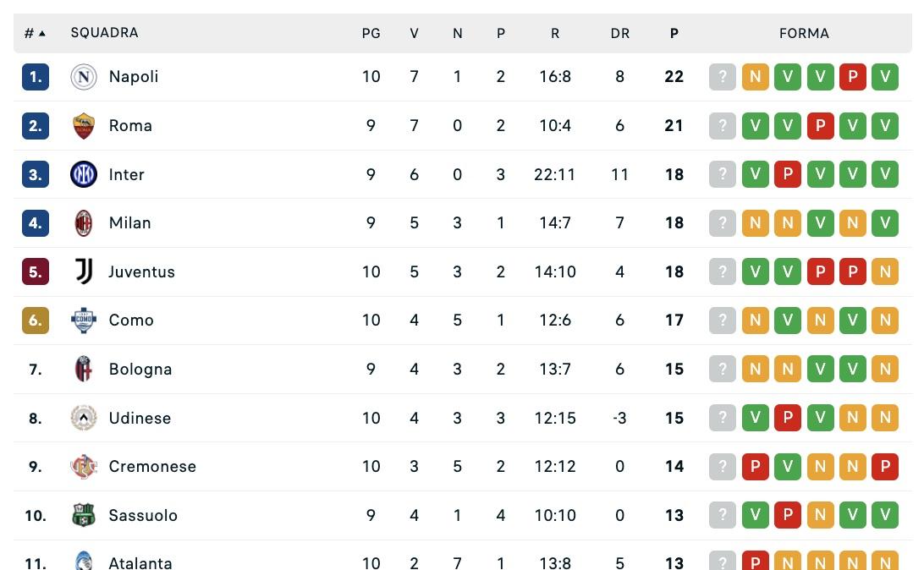Sort the table by the DR column

pos(620,33)
